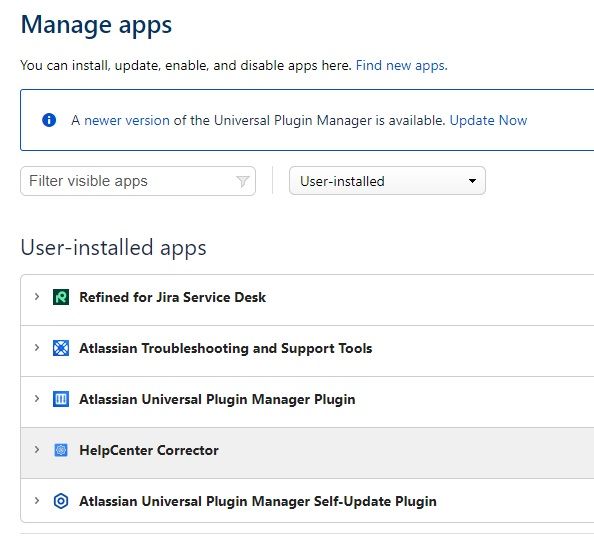This screenshot has width=594, height=538.
Task: Open the Find new apps link
Action: pyautogui.click(x=402, y=65)
